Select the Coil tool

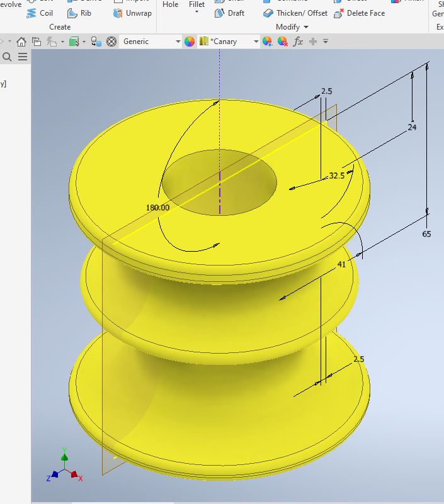pos(40,13)
